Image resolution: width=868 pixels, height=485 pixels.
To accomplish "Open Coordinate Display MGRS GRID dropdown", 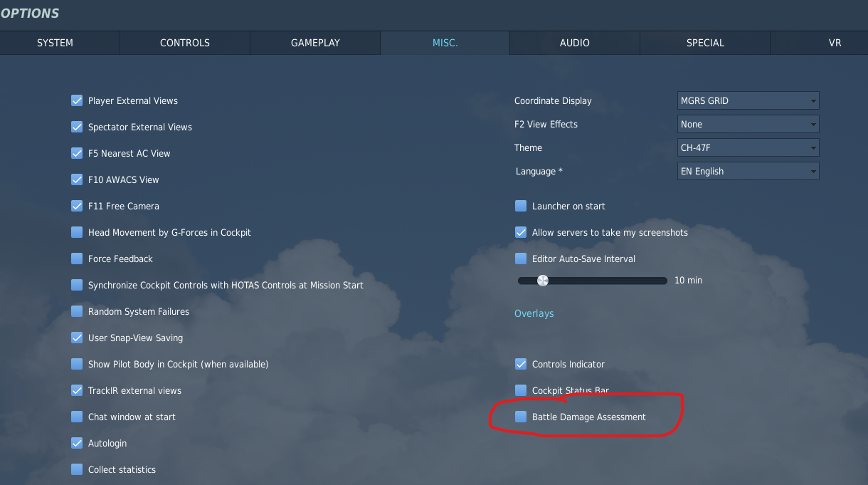I will [x=748, y=100].
